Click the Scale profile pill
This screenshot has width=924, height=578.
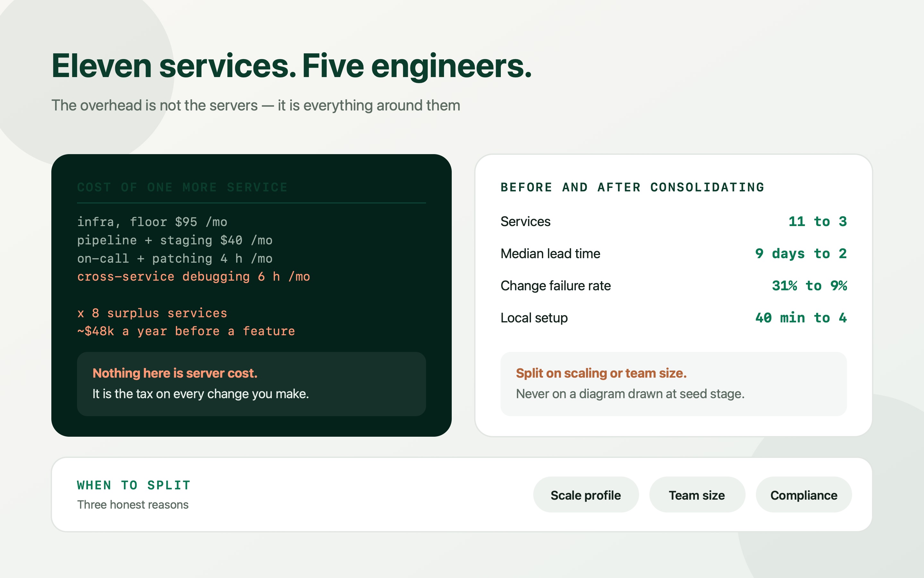tap(586, 495)
